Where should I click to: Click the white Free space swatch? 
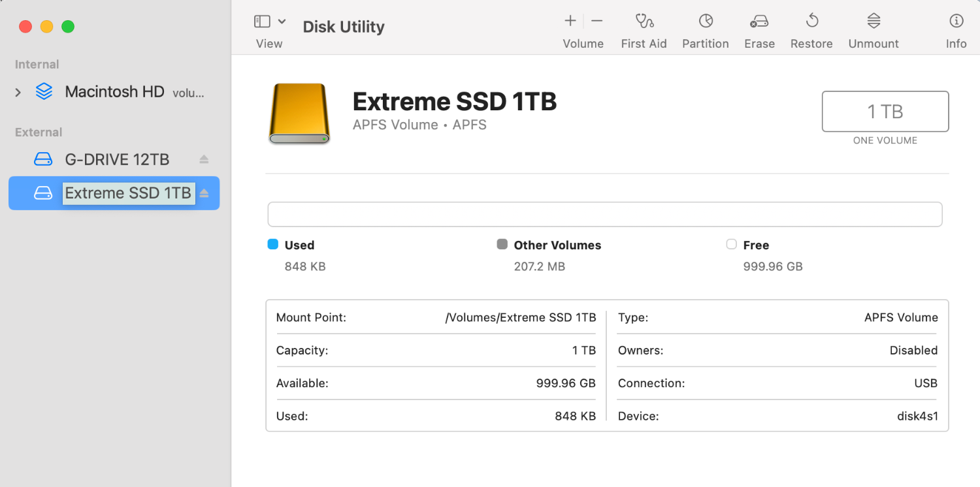tap(732, 244)
